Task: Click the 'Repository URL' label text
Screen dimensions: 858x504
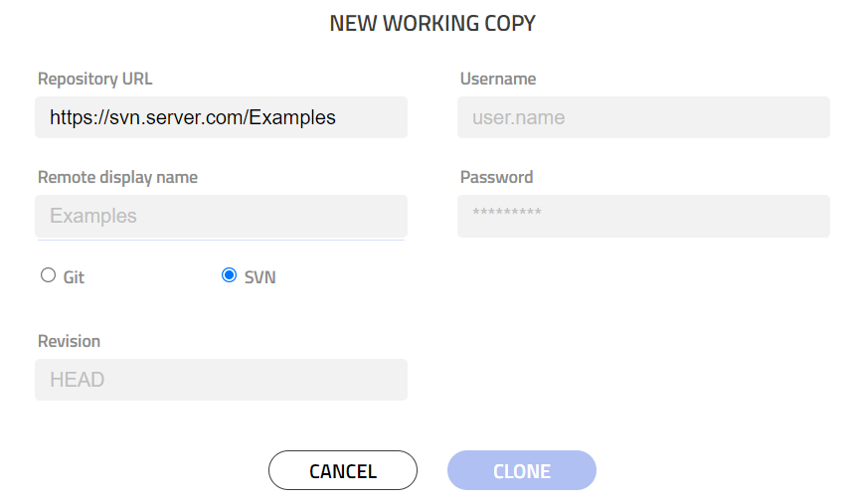Action: [95, 79]
